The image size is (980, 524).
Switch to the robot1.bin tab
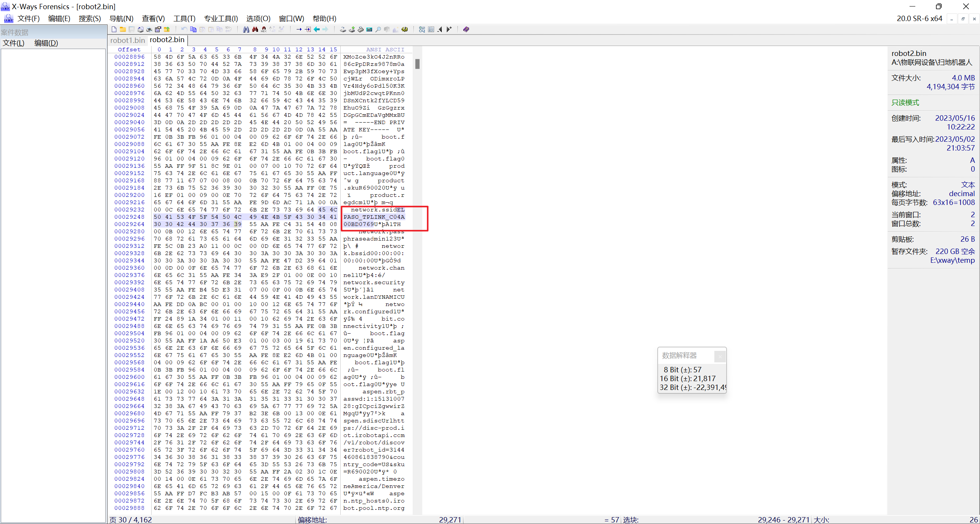[x=127, y=40]
